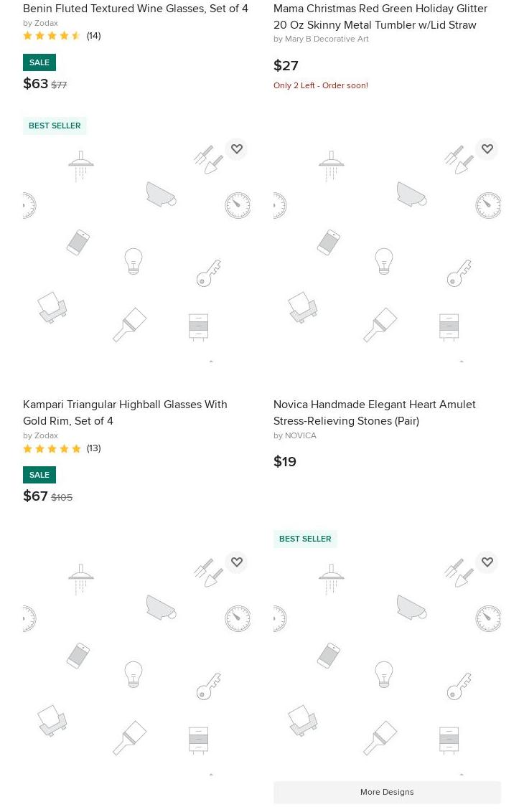Open Kampari Triangular Highball Glasses title
The width and height of the screenshot is (524, 812).
125,412
